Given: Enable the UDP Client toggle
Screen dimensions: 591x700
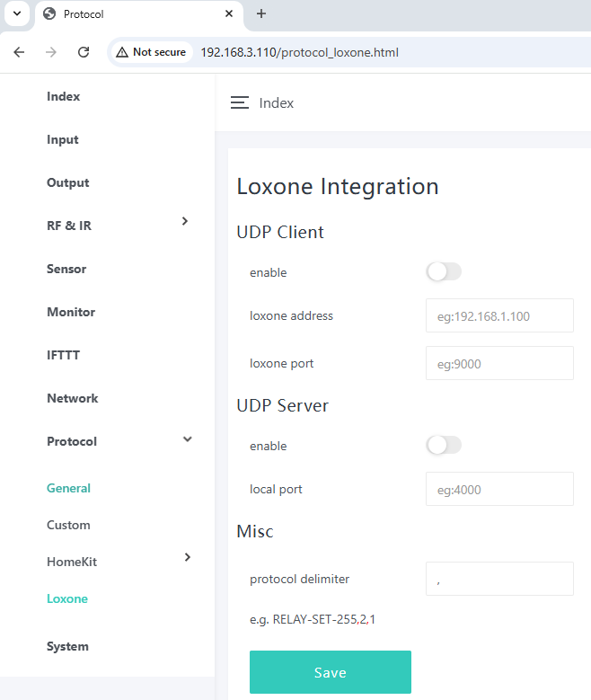Looking at the screenshot, I should [x=444, y=272].
